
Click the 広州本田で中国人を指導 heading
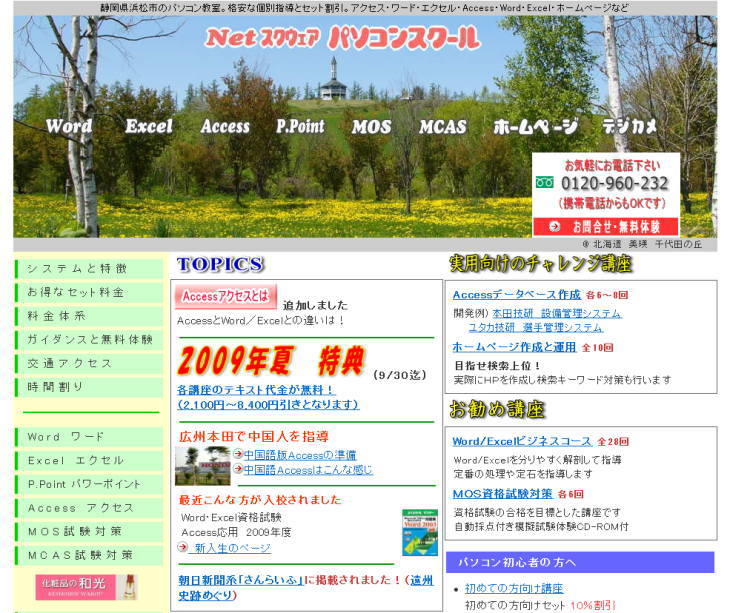(254, 437)
